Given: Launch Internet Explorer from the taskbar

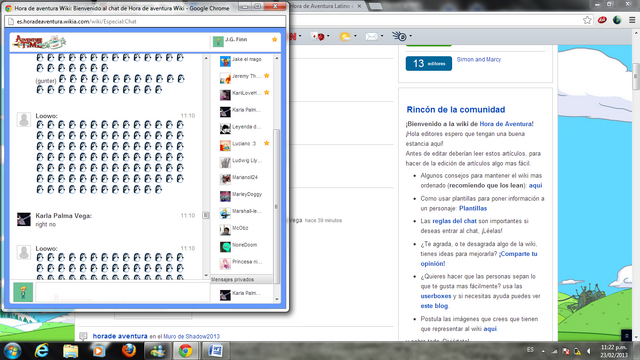Looking at the screenshot, I should tap(41, 351).
